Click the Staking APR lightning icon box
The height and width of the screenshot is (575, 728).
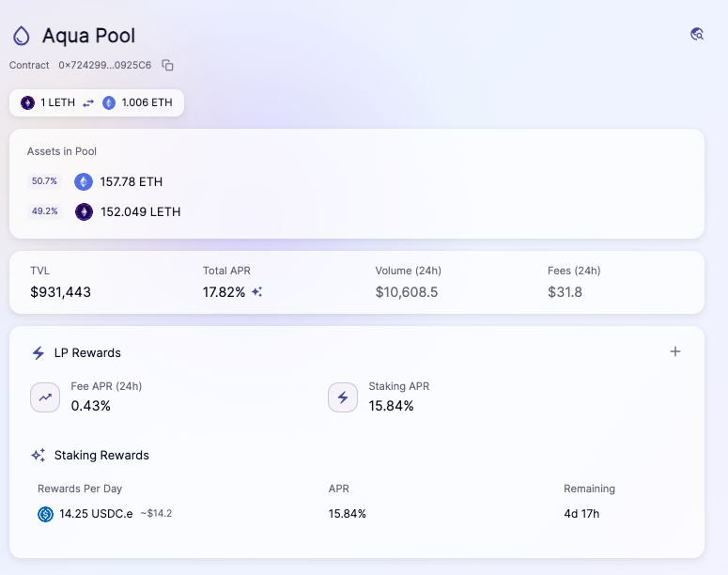343,397
